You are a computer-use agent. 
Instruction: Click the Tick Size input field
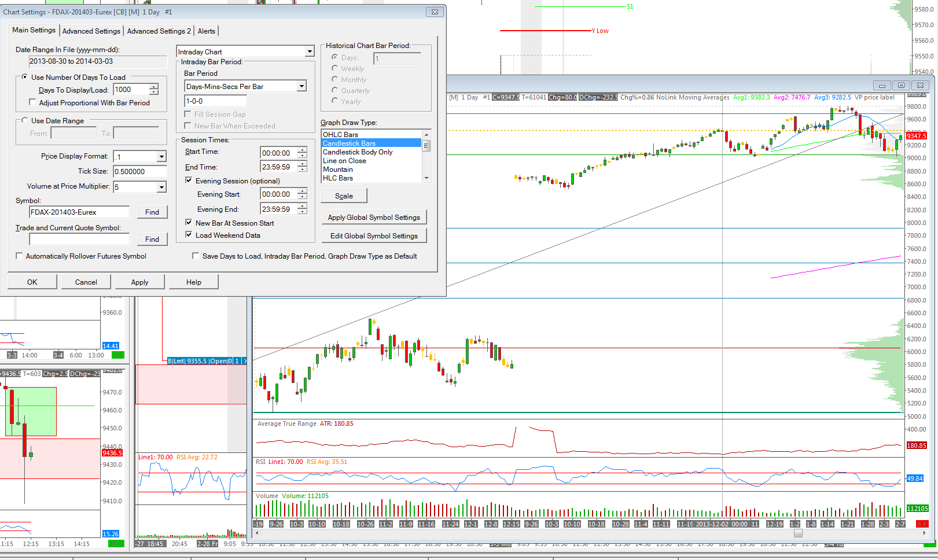[140, 172]
